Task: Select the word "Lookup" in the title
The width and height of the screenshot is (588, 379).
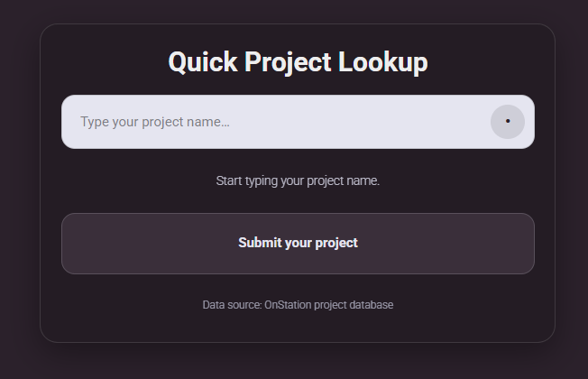Action: point(382,62)
